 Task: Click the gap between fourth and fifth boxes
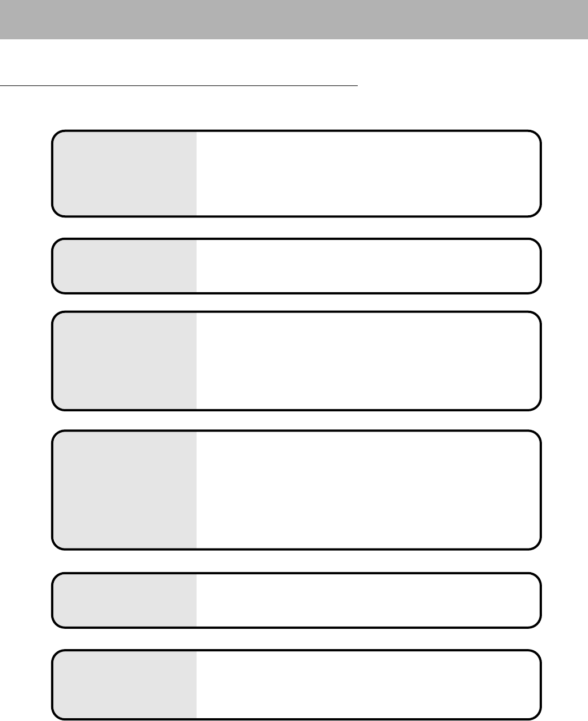296,561
